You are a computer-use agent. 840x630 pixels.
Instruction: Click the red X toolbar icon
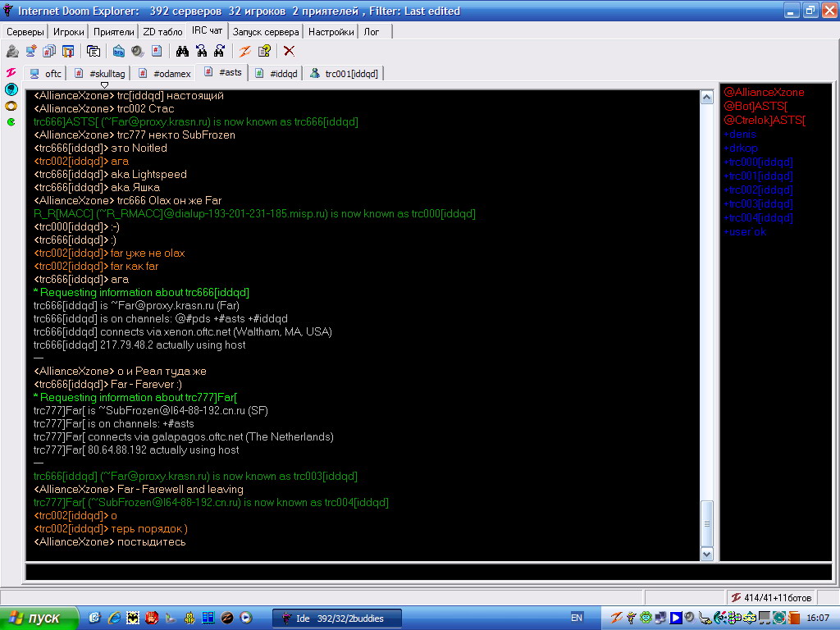pyautogui.click(x=289, y=51)
